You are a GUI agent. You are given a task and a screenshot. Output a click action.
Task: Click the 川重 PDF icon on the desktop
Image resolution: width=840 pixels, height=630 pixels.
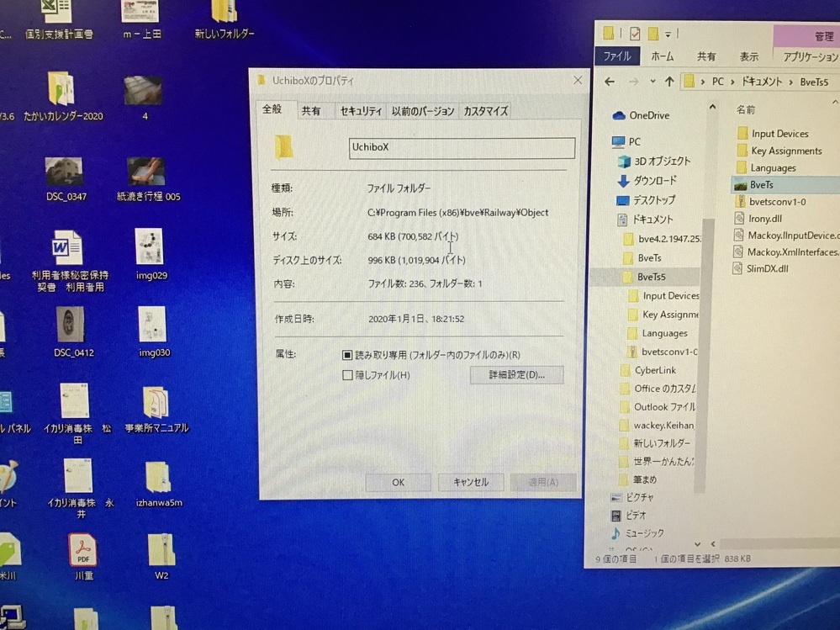point(83,551)
